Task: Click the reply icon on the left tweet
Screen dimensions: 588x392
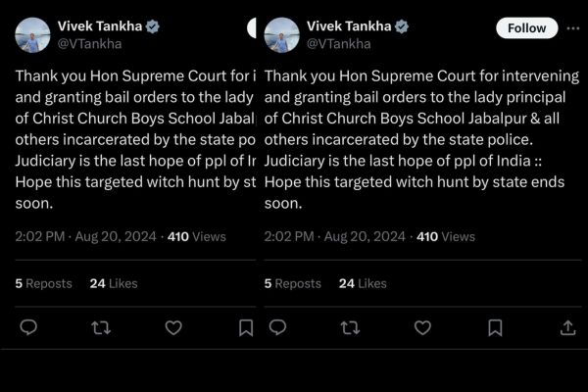Action: (28, 328)
